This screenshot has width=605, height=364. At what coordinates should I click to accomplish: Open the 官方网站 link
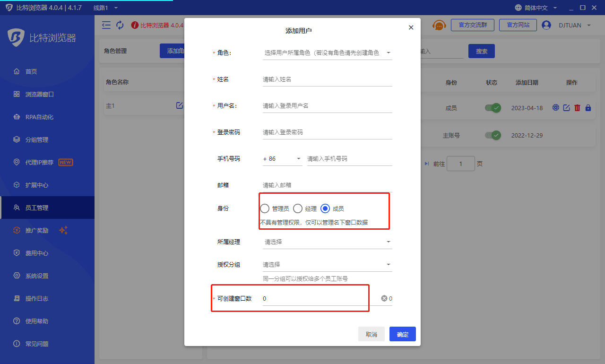(x=518, y=25)
